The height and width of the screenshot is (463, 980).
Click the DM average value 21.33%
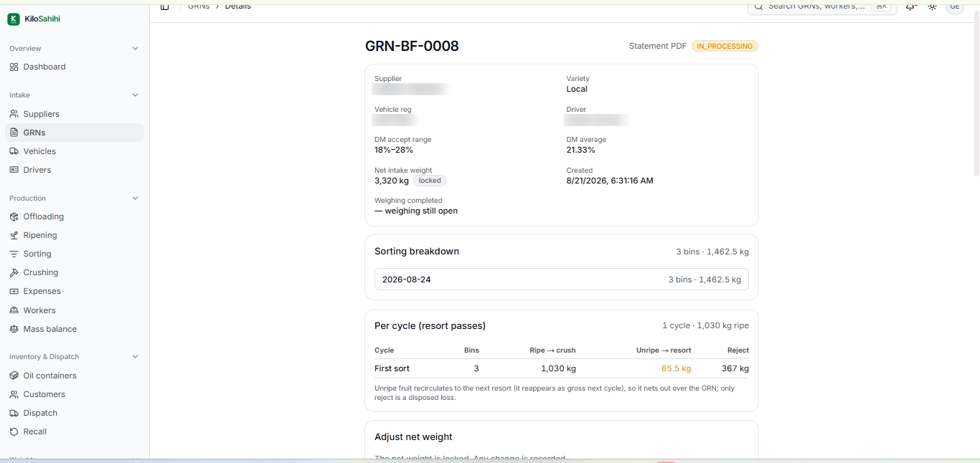581,150
